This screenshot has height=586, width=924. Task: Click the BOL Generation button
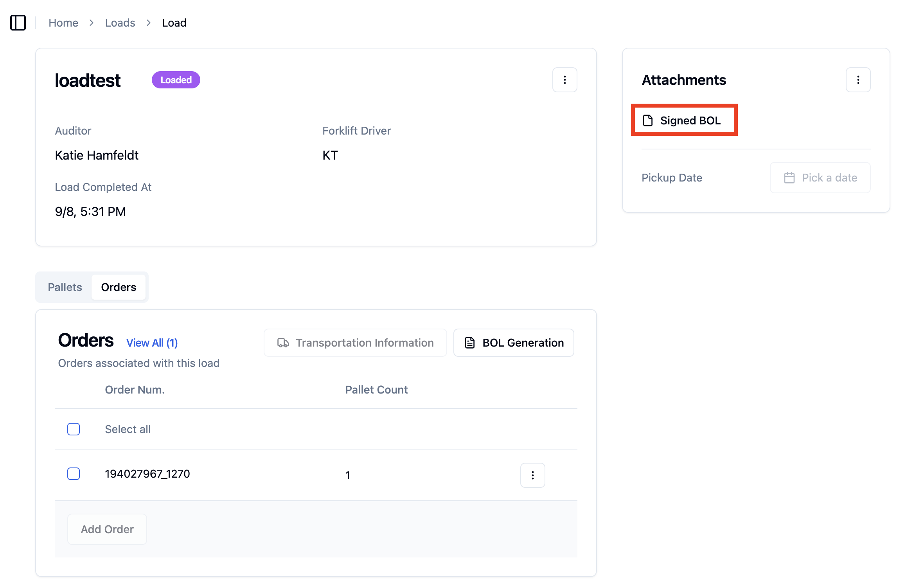(x=514, y=343)
